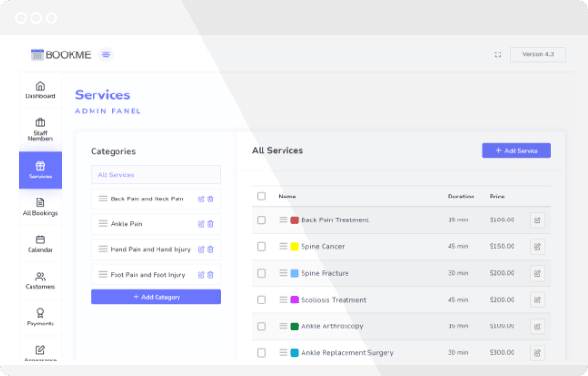
Task: Check the Ankle Replacement Surgery checkbox
Action: [262, 353]
